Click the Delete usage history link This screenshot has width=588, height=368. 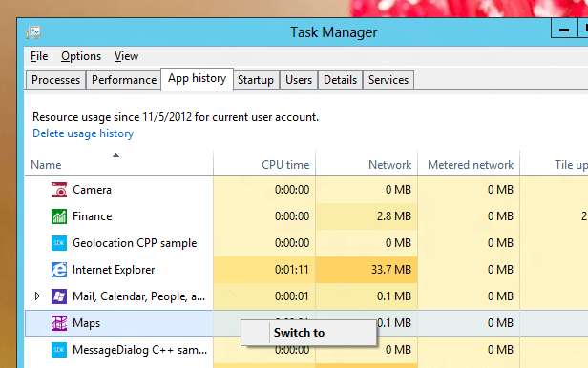[x=83, y=133]
